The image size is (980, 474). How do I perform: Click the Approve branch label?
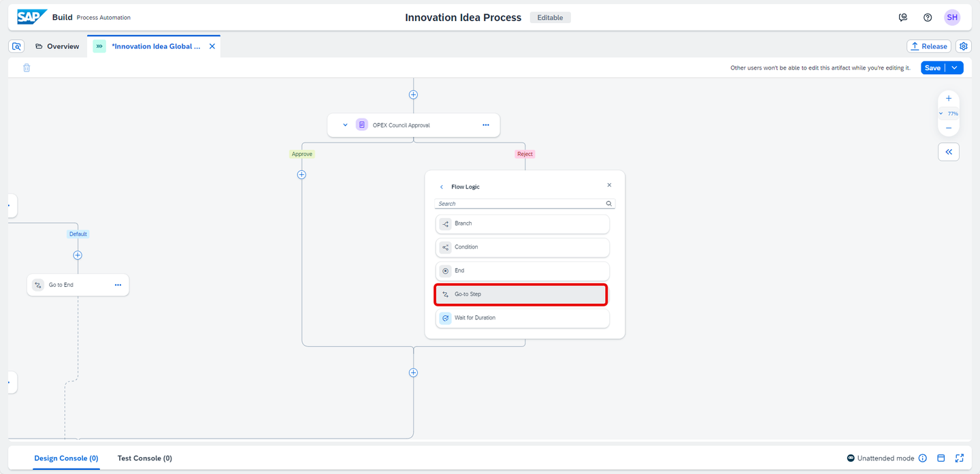[x=301, y=154]
